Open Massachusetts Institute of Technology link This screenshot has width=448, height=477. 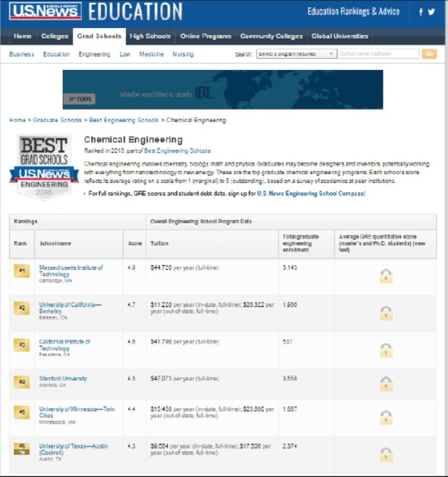71,271
